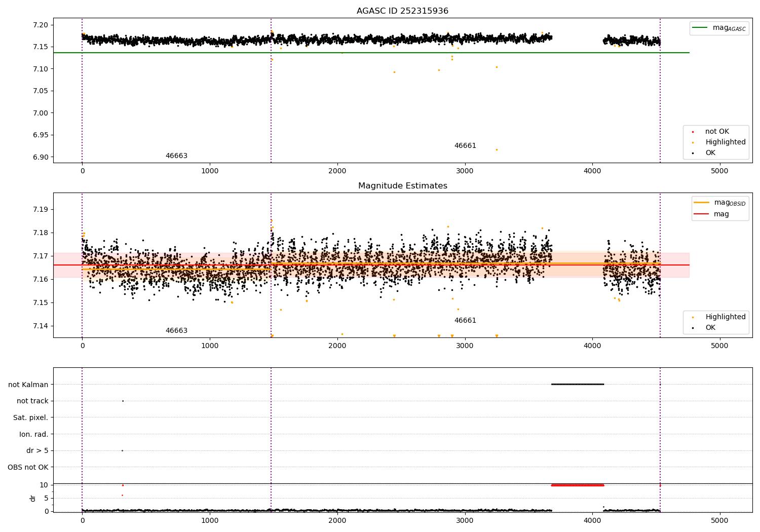Click the 6.90 y-tick in top plot
760x532 pixels.
tap(41, 157)
